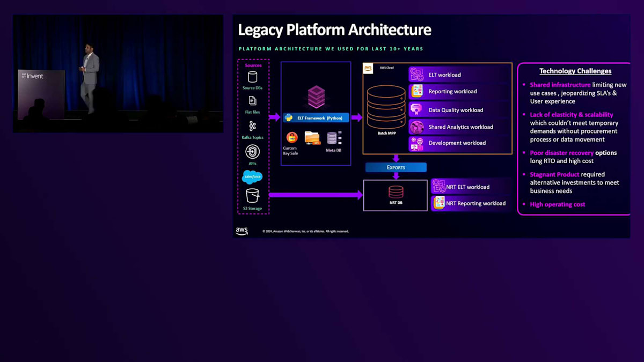Viewport: 644px width, 362px height.
Task: Click the Meta DB database icon
Action: pos(334,138)
